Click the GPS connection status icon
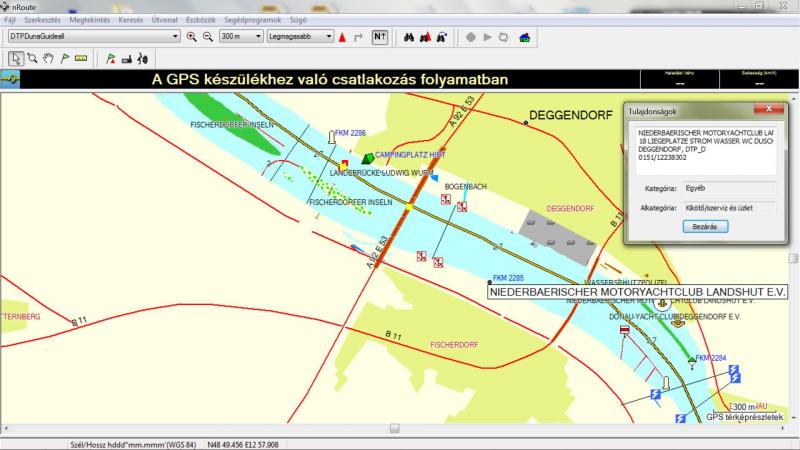This screenshot has height=450, width=800. tap(10, 79)
